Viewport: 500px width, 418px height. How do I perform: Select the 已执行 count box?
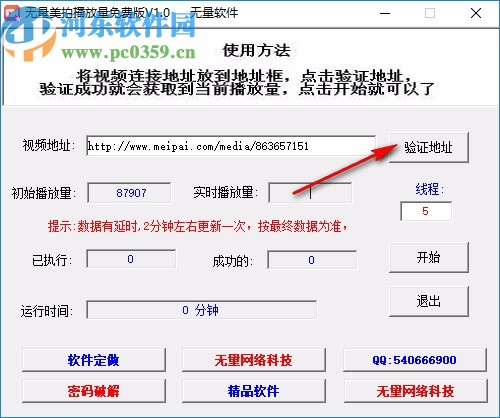point(131,259)
